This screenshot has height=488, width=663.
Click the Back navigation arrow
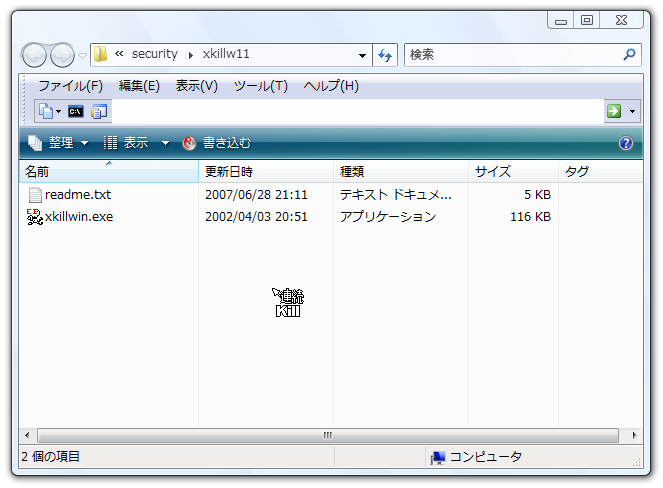(34, 55)
